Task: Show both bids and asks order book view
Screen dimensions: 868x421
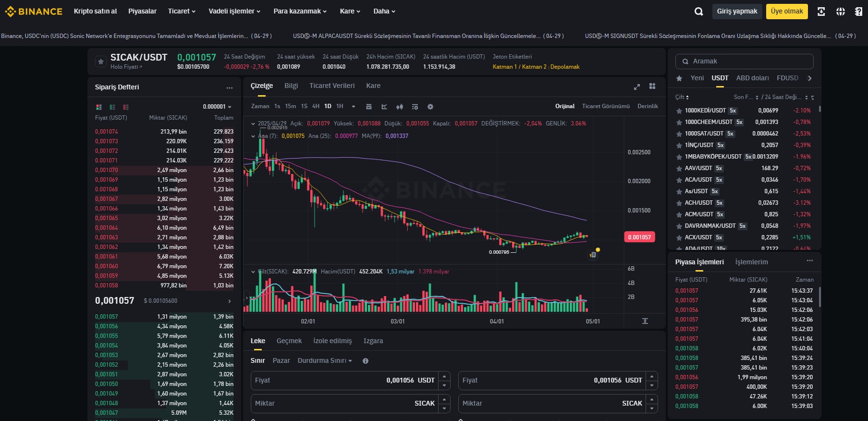Action: [x=99, y=107]
